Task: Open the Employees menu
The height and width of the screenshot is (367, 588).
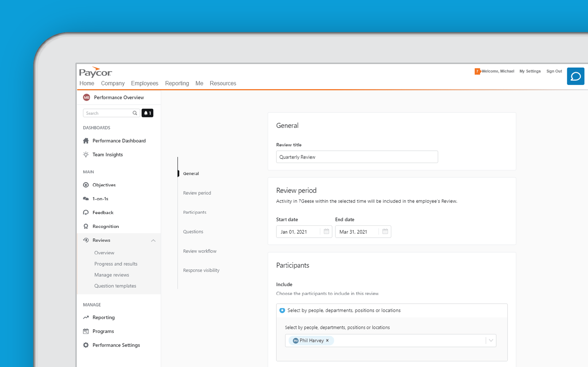Action: (x=145, y=83)
